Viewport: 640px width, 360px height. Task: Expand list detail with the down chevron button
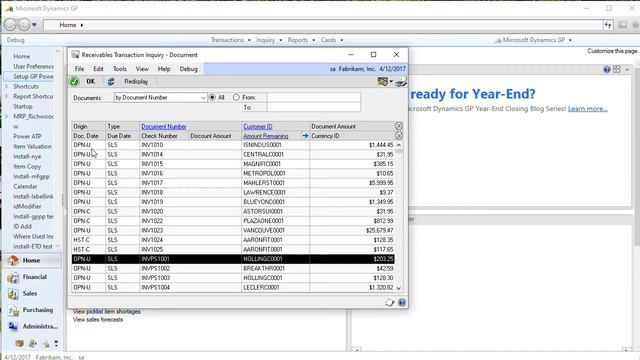399,136
